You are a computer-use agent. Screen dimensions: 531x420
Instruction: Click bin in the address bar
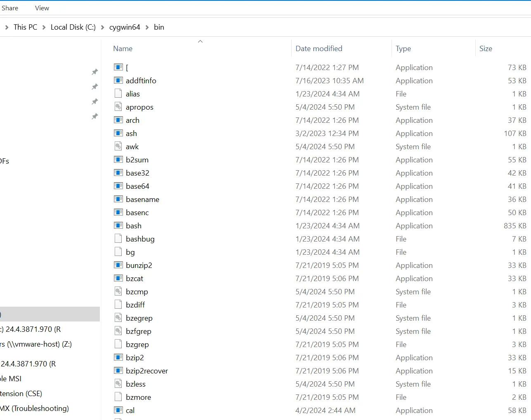point(159,27)
